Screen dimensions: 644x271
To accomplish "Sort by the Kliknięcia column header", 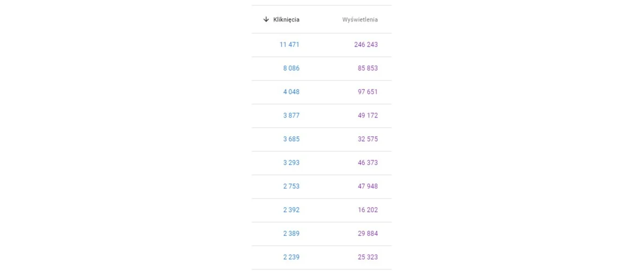I will pos(286,19).
